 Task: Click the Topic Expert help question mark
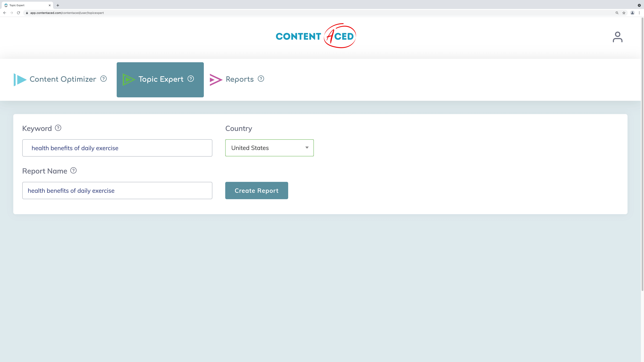(191, 79)
